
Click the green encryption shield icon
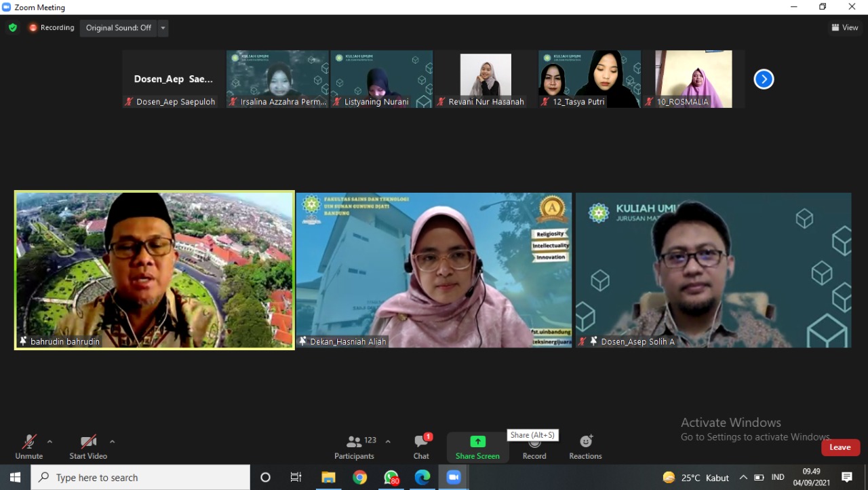point(12,28)
